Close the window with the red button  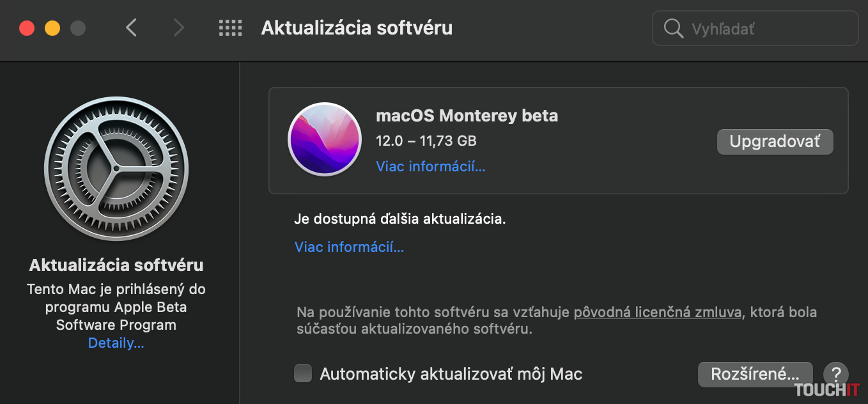[x=27, y=28]
